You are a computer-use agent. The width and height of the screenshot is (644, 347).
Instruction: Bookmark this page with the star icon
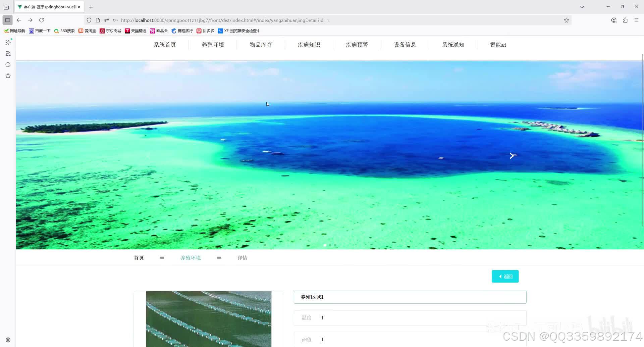[567, 20]
